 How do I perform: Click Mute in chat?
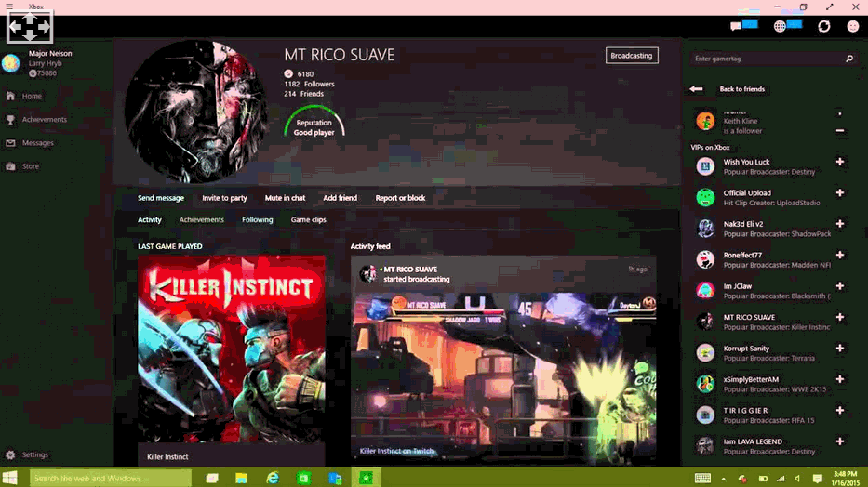click(285, 198)
